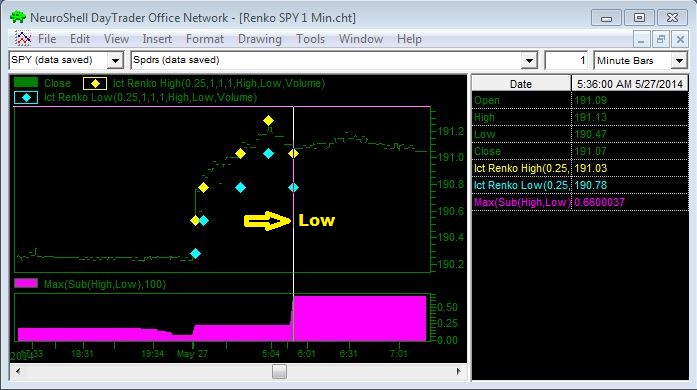This screenshot has height=390, width=697.
Task: Click the 5:36:00 AM 5/27/2014 date value
Action: [x=630, y=84]
